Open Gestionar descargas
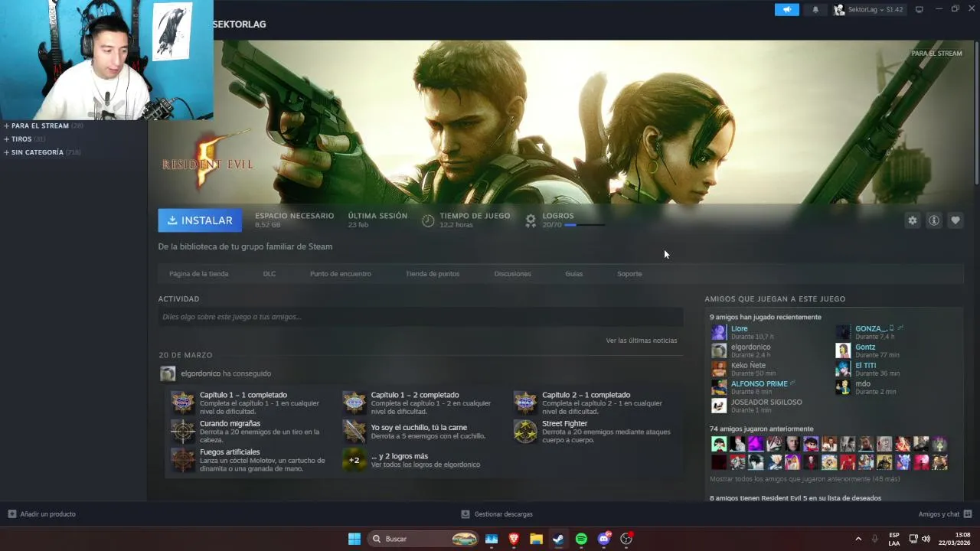The image size is (980, 551). coord(497,514)
